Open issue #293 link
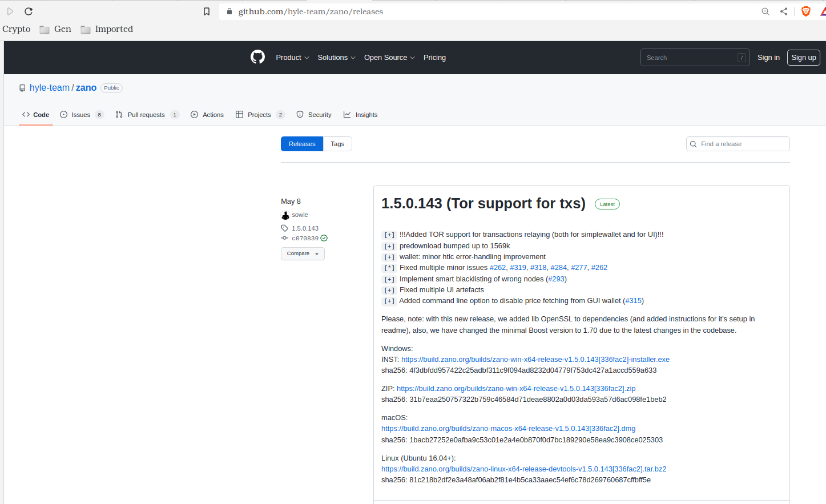 tap(557, 279)
